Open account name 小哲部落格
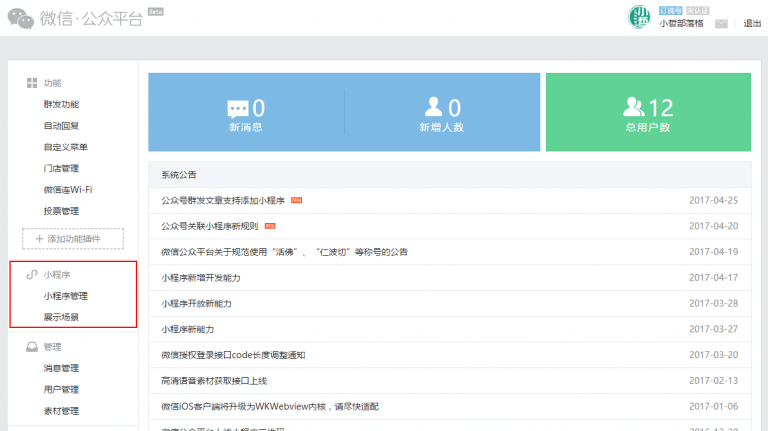768x431 pixels. (x=681, y=24)
